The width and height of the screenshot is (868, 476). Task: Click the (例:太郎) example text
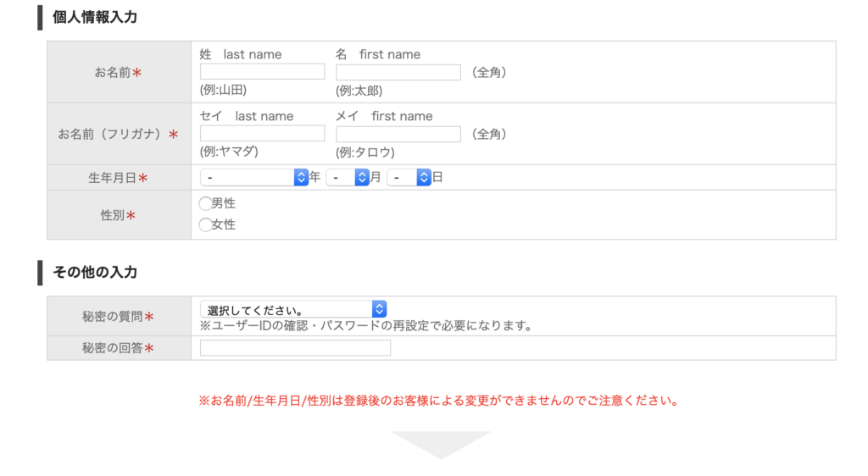(x=359, y=91)
